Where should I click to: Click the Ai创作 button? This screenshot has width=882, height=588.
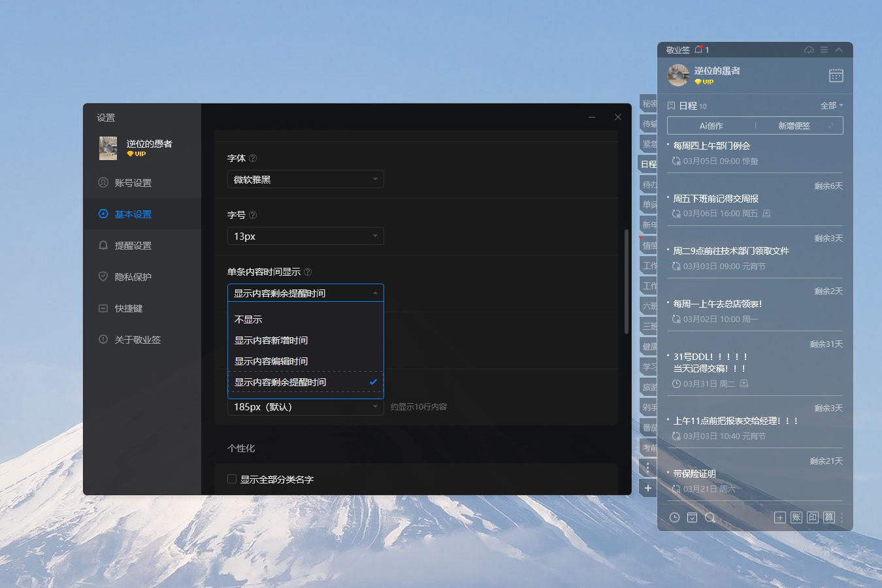pyautogui.click(x=710, y=125)
